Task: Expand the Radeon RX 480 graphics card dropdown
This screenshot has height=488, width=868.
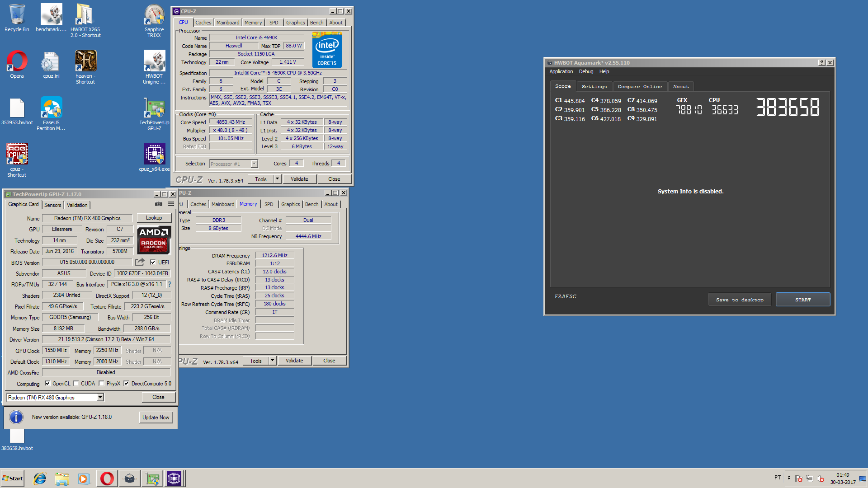Action: pos(100,397)
